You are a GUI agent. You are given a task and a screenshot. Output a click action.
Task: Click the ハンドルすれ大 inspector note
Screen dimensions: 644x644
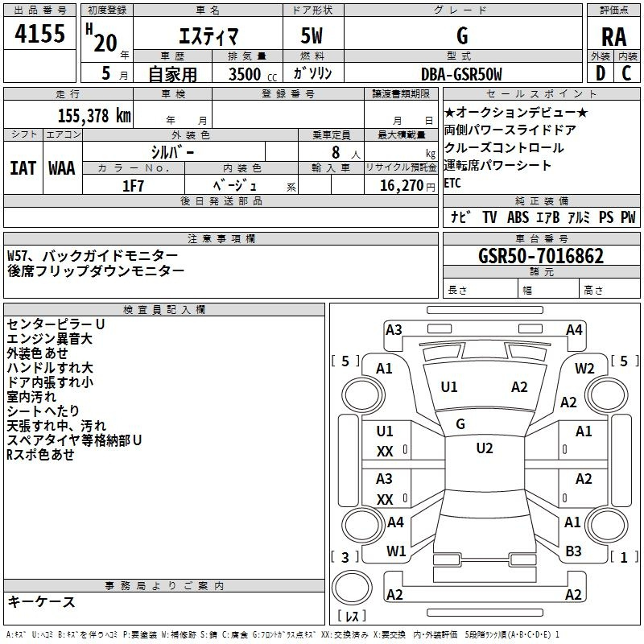(50, 368)
